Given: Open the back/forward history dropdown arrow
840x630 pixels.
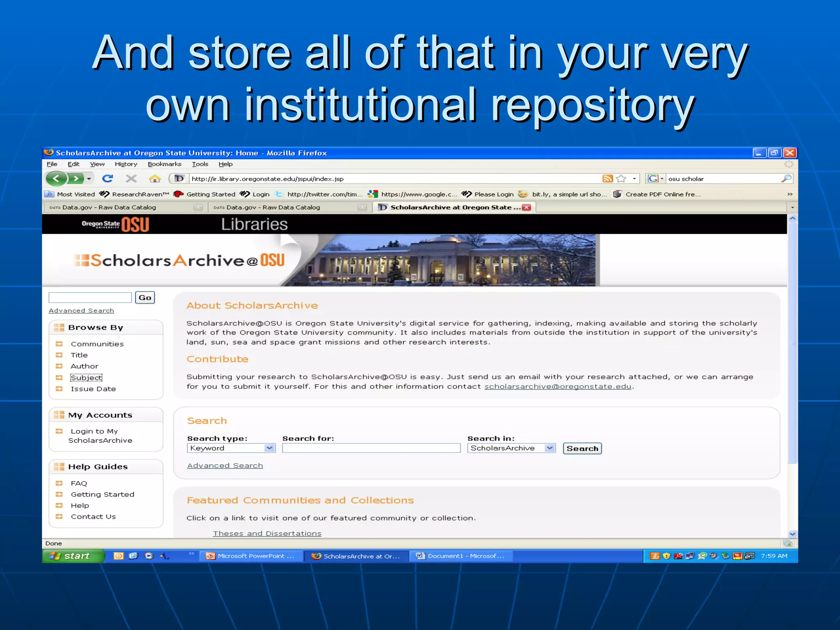Looking at the screenshot, I should point(89,179).
